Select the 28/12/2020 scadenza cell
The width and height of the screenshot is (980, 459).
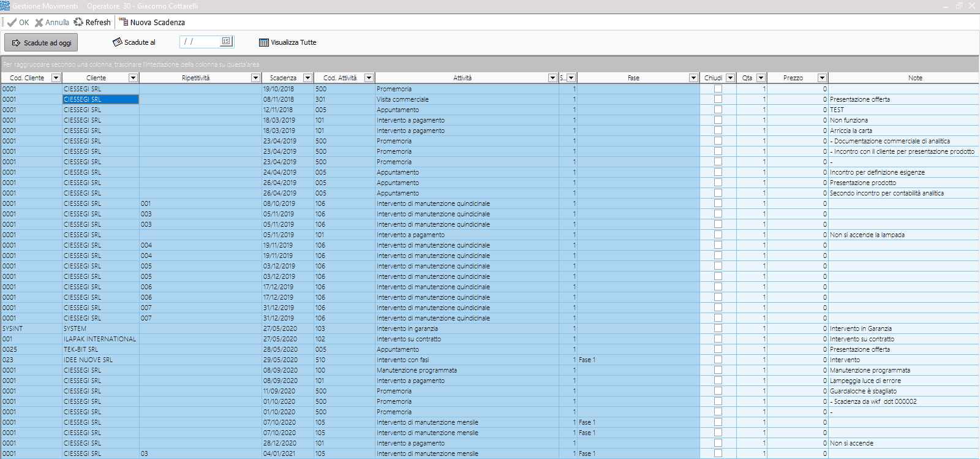pyautogui.click(x=288, y=443)
